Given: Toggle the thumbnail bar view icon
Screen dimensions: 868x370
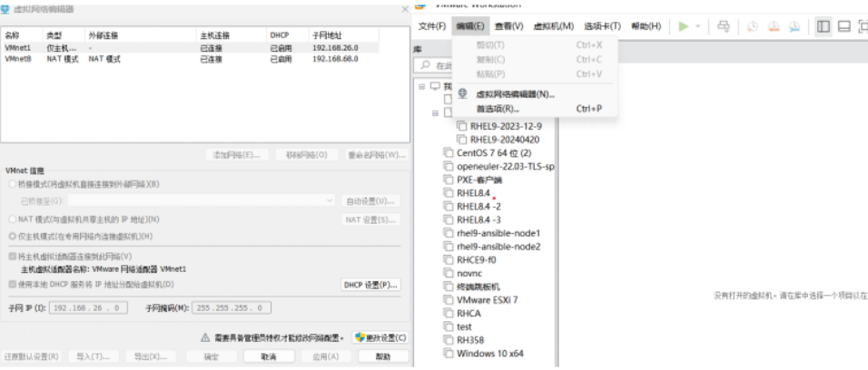Looking at the screenshot, I should pyautogui.click(x=843, y=26).
